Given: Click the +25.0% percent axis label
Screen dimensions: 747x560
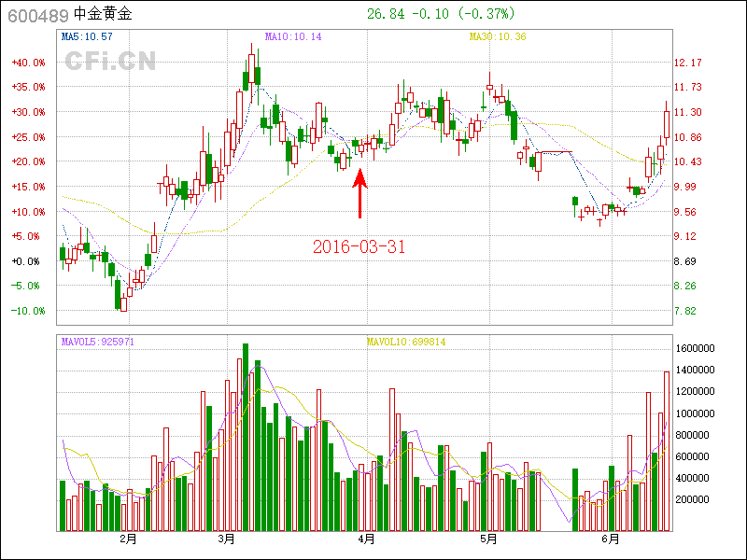Looking at the screenshot, I should click(x=29, y=137).
